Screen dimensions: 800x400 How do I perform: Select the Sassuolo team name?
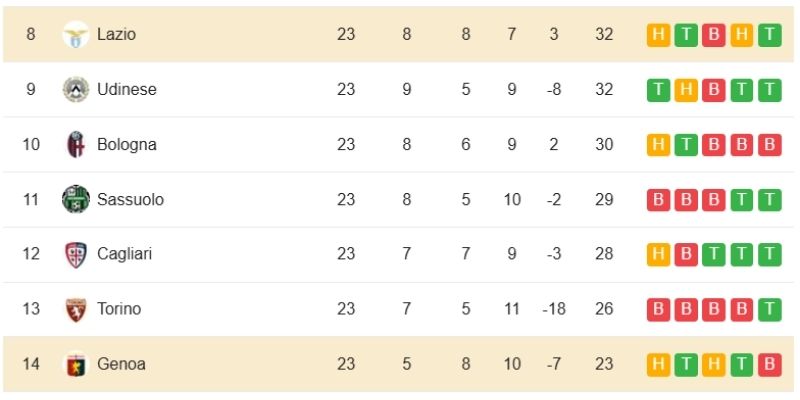pyautogui.click(x=130, y=199)
